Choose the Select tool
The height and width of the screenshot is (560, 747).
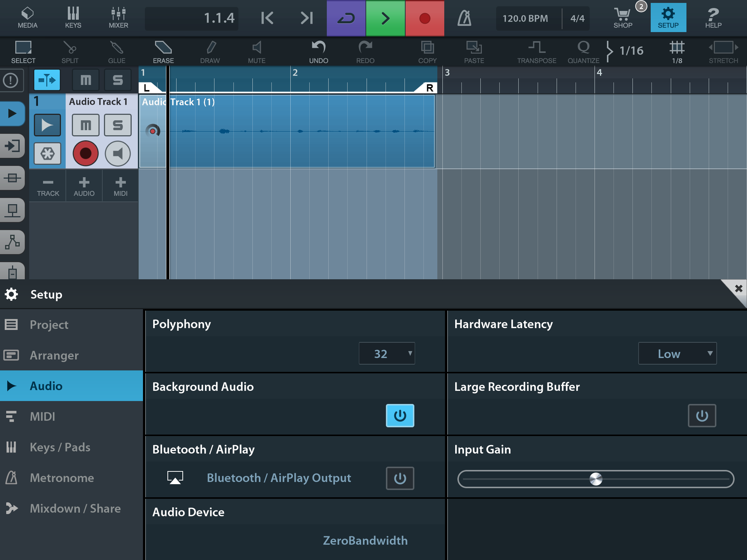pyautogui.click(x=23, y=51)
